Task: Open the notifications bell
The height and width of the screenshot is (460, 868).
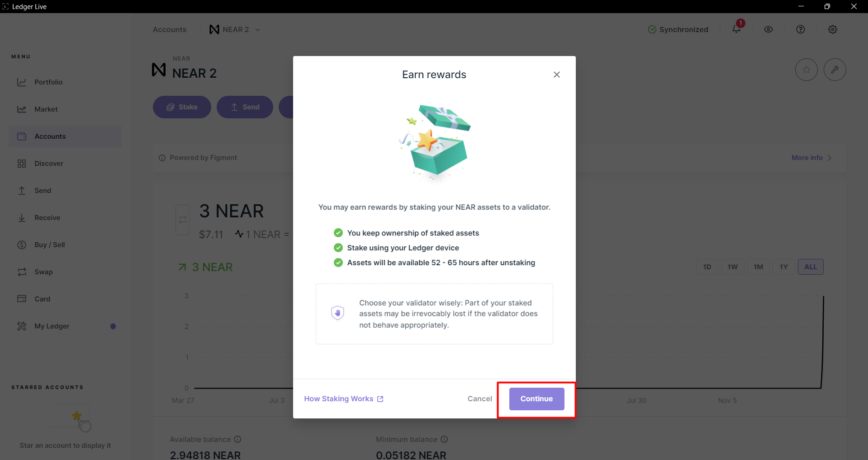Action: (735, 29)
